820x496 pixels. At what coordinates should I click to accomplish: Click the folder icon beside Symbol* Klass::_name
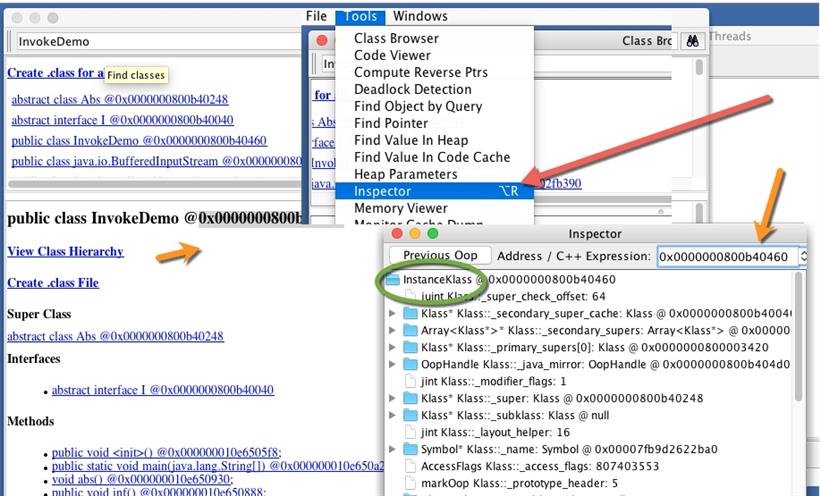pos(411,449)
